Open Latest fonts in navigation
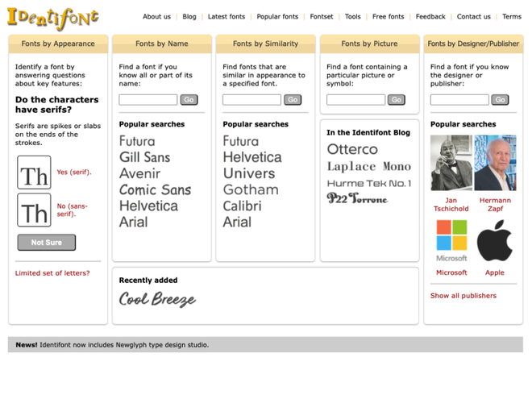The height and width of the screenshot is (399, 532). [227, 17]
